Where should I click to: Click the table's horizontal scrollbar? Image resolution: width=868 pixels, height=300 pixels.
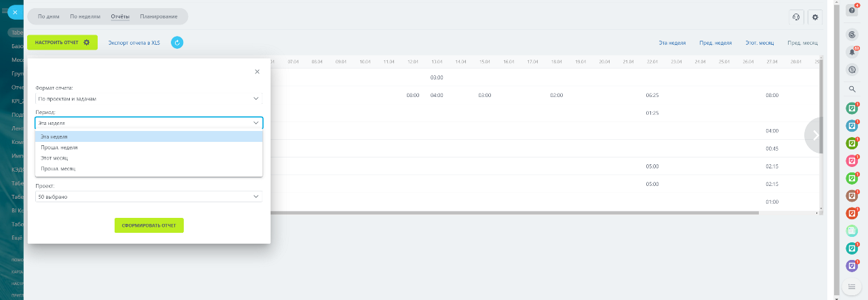tap(514, 213)
